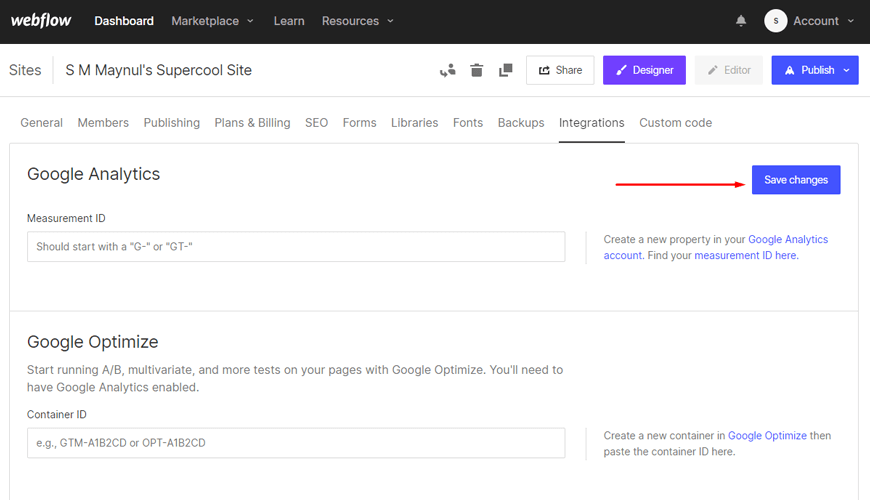Screen dimensions: 870x500
Task: Open the Libraries tab
Action: click(414, 123)
